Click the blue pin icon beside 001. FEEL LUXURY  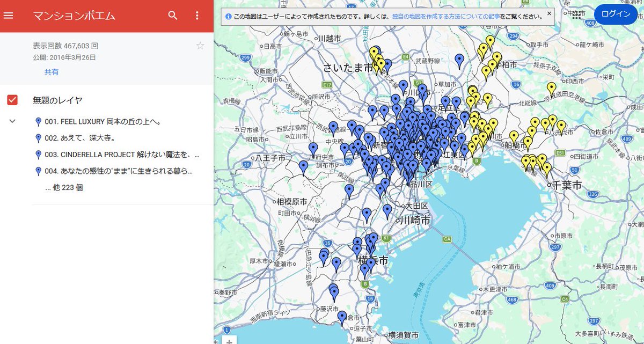point(38,122)
